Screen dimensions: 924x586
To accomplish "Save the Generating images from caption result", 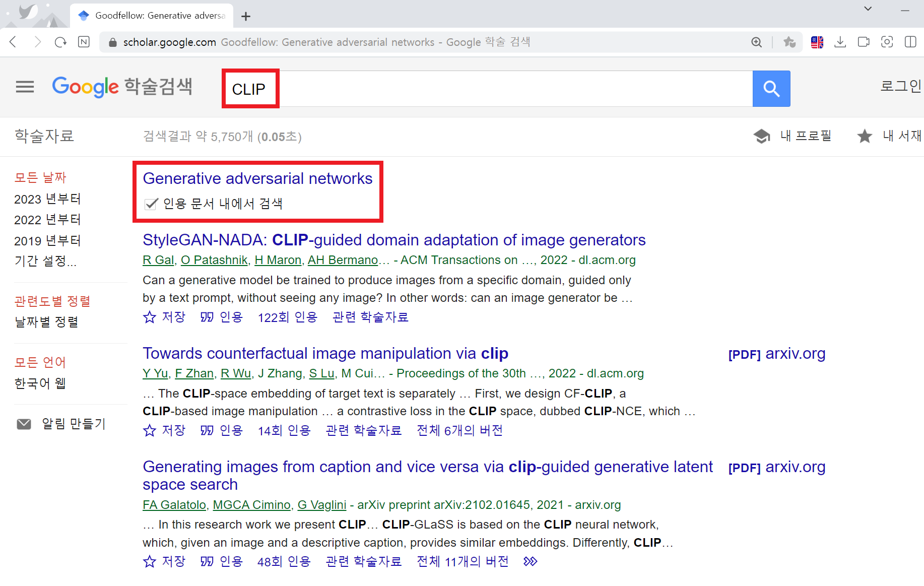I will (x=164, y=561).
